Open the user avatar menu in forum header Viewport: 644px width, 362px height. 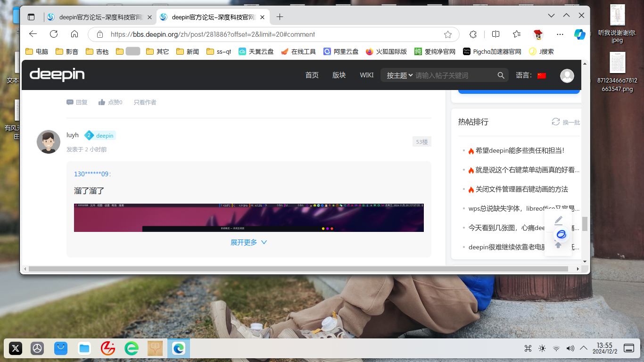click(x=567, y=75)
